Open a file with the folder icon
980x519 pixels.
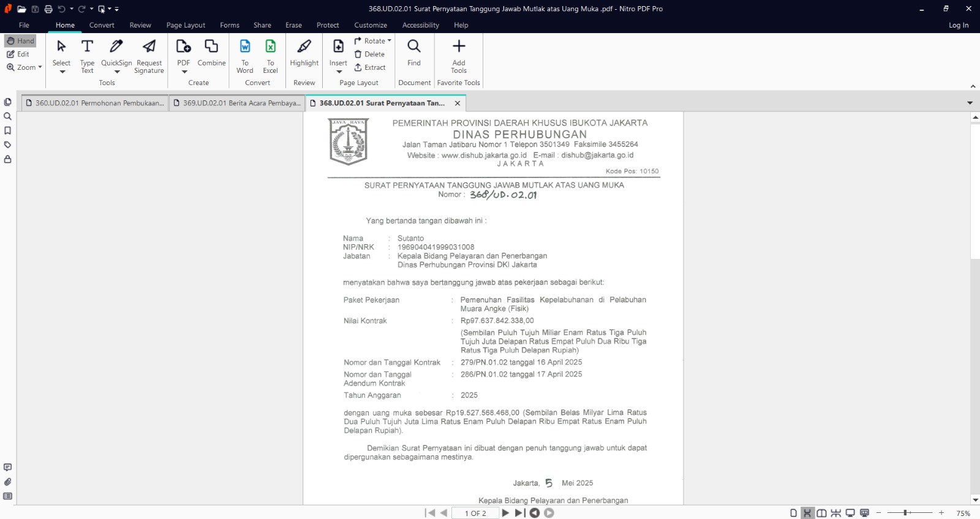coord(21,9)
